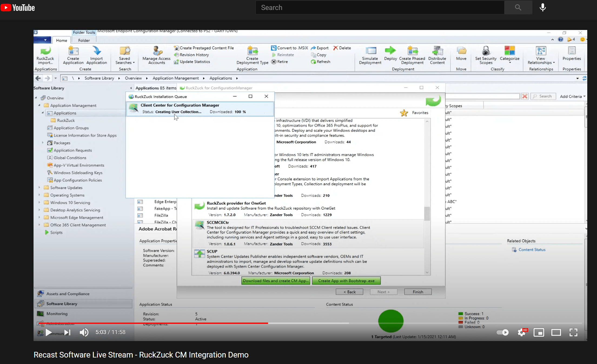Click the Deploy green arrow icon
Screen dimensions: 597x364
[x=390, y=50]
